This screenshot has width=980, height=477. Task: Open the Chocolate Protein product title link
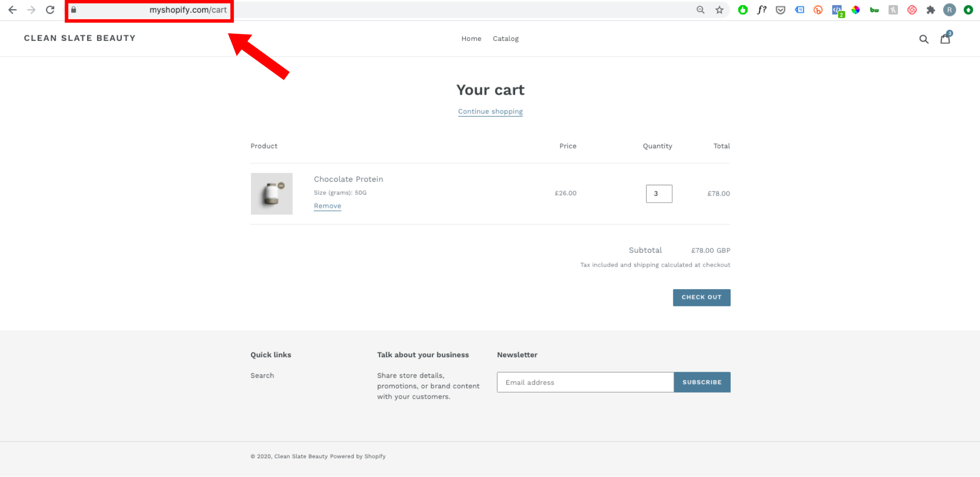(x=349, y=179)
